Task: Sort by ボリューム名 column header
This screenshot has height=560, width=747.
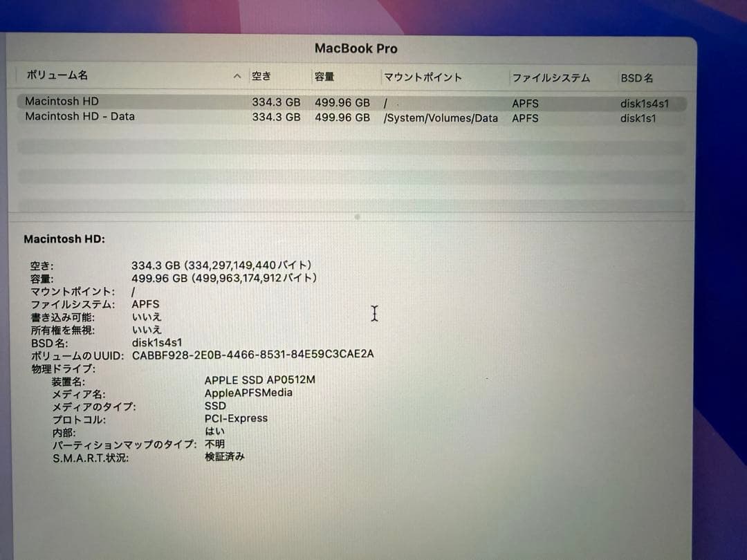Action: tap(57, 75)
